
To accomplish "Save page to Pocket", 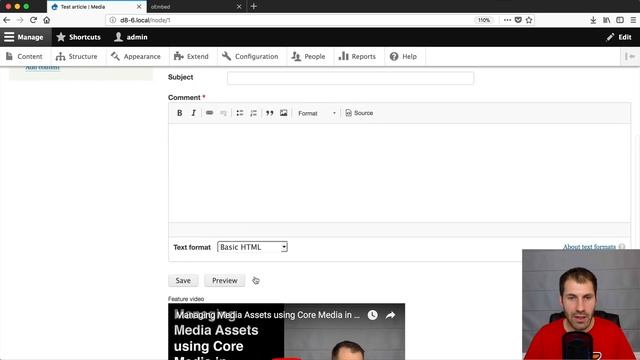I will [x=518, y=20].
